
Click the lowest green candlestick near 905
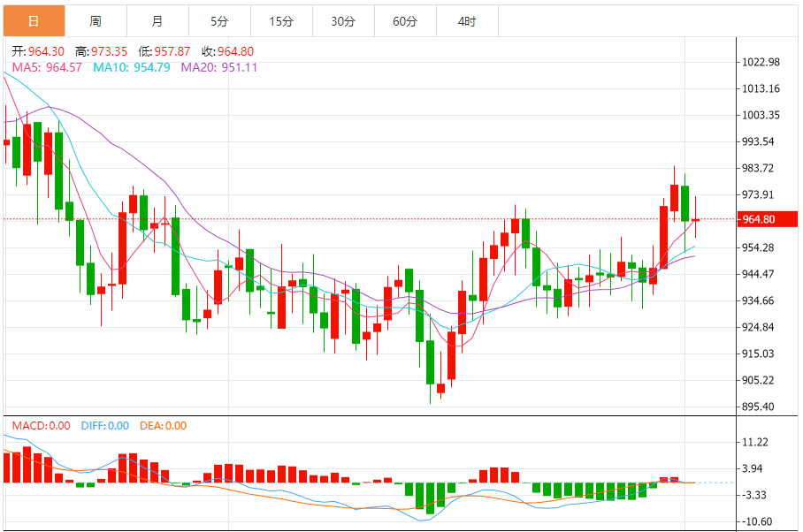pos(430,362)
